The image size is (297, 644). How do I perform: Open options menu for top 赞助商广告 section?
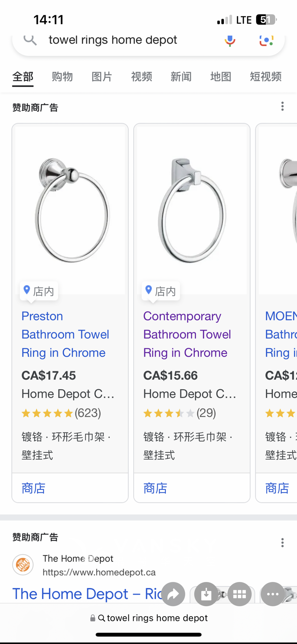(x=283, y=107)
